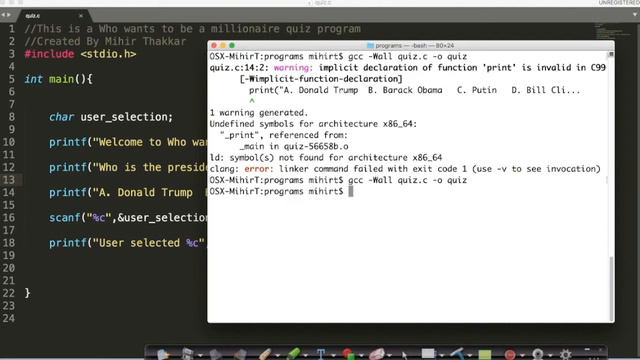Click the terminal title 'programs — -bash — 80×24'
The height and width of the screenshot is (360, 640).
pos(414,46)
